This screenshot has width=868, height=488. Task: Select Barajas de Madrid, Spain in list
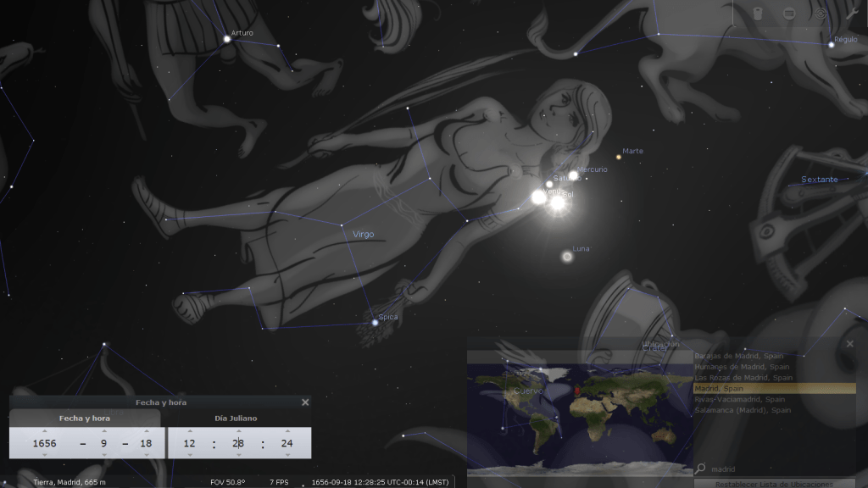[x=741, y=356]
